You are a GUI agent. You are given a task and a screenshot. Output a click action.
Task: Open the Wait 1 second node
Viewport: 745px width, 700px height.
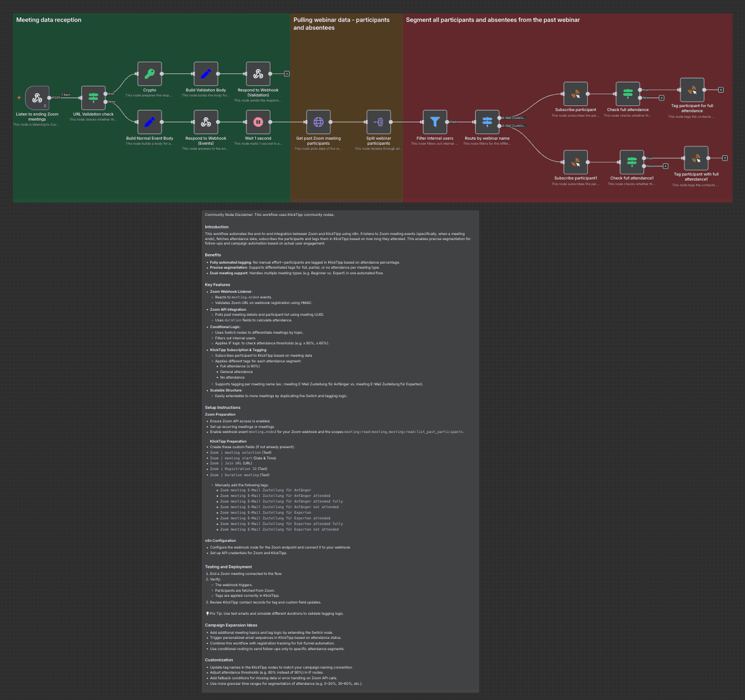pos(258,122)
